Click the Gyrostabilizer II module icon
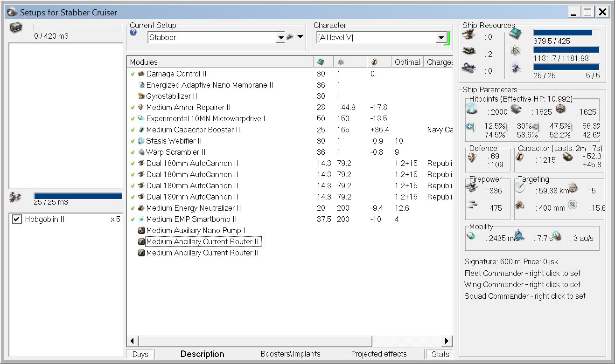This screenshot has width=615, height=364. (141, 96)
